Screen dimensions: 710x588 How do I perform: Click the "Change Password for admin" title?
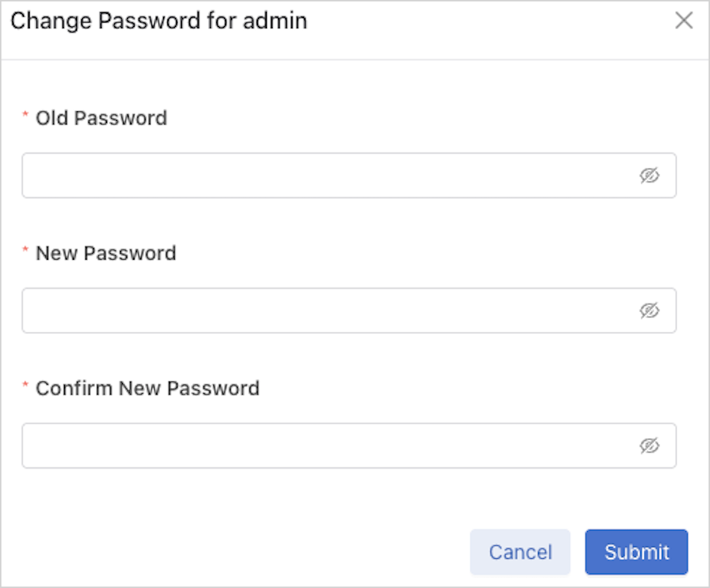click(x=159, y=21)
